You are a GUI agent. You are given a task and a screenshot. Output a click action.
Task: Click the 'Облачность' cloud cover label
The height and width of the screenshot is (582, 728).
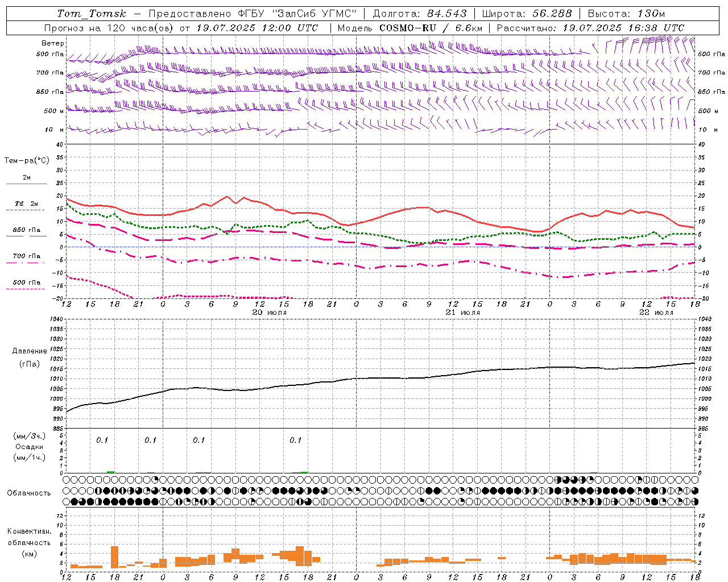(x=29, y=493)
